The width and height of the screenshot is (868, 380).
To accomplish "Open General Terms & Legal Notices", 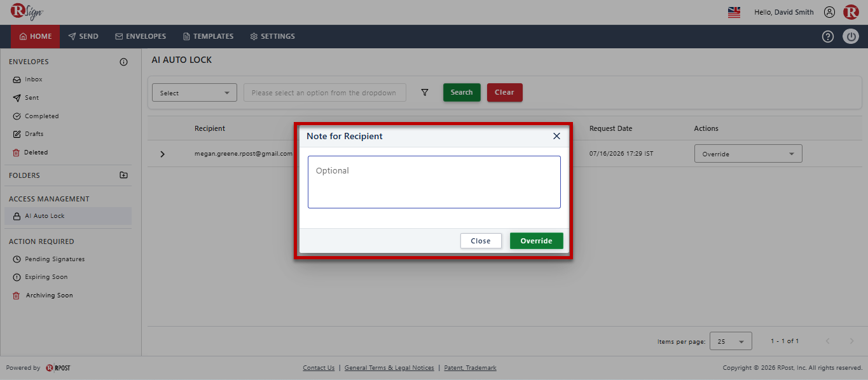I will pos(389,368).
